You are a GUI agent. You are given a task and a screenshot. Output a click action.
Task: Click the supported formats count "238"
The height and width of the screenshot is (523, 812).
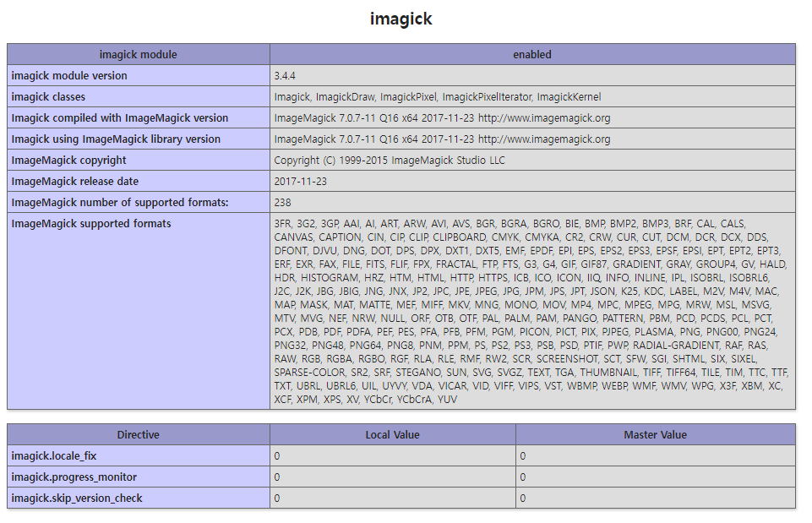[283, 203]
